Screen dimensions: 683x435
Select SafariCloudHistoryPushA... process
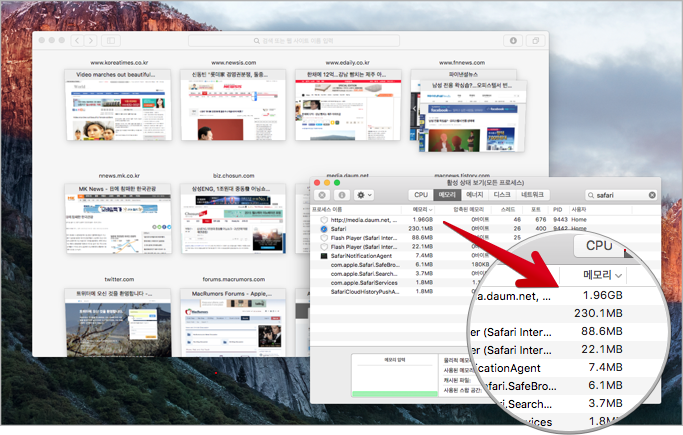[365, 292]
